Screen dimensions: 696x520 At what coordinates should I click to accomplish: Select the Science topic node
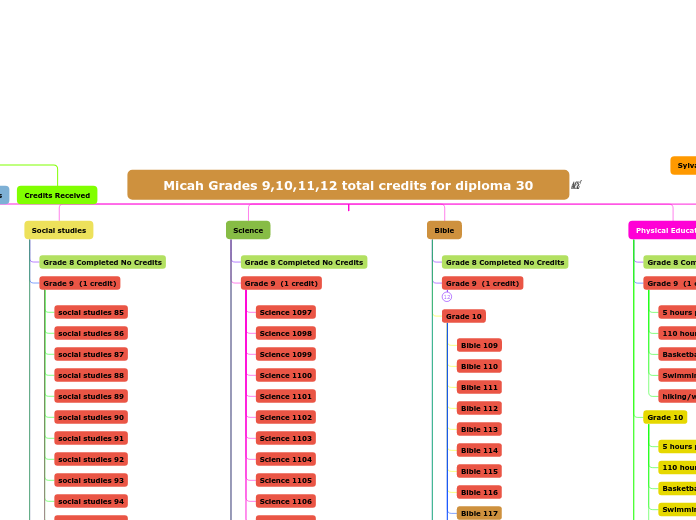click(x=248, y=230)
